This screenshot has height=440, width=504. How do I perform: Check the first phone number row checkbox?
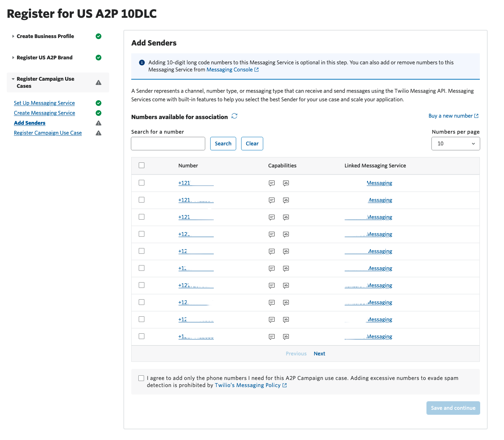(x=142, y=183)
